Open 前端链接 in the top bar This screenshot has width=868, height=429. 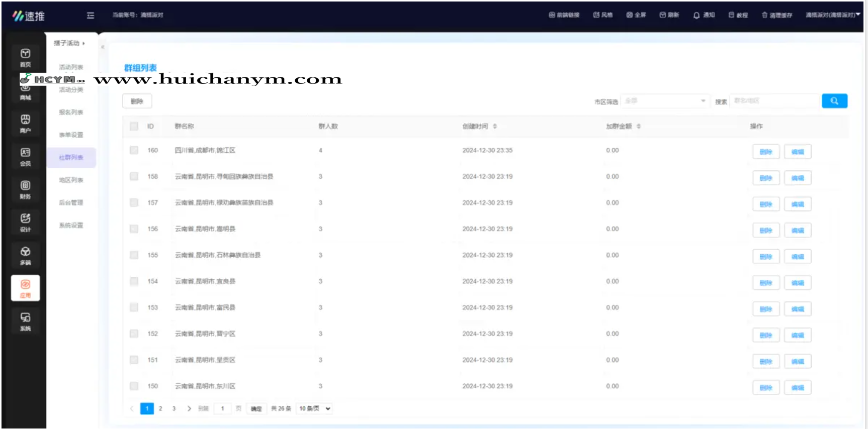564,15
